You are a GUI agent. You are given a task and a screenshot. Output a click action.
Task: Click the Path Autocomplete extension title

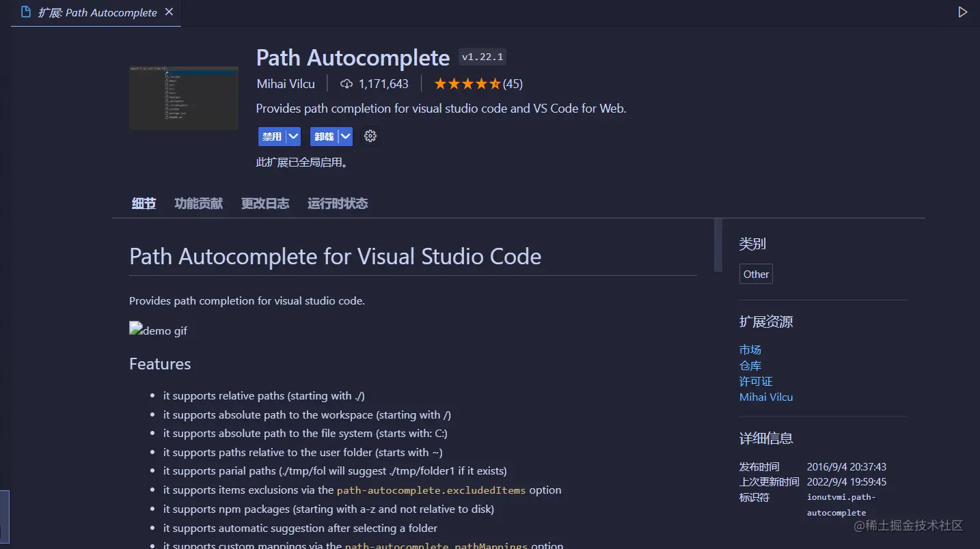(353, 57)
